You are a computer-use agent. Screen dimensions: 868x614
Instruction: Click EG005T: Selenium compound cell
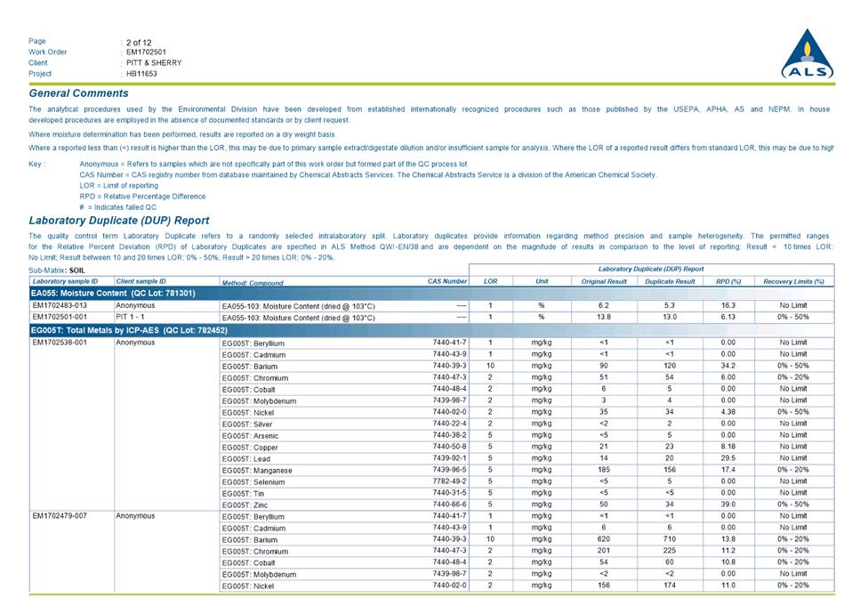[253, 482]
